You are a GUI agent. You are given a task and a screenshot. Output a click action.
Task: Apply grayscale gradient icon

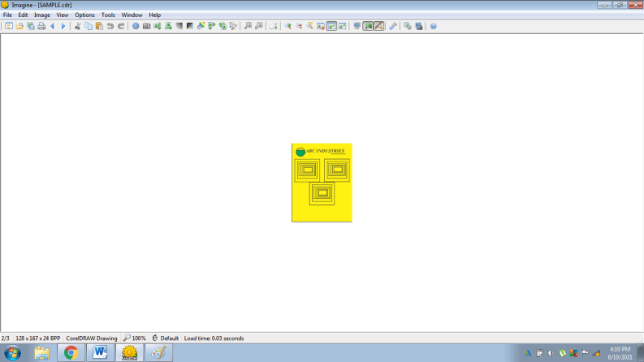[x=179, y=26]
